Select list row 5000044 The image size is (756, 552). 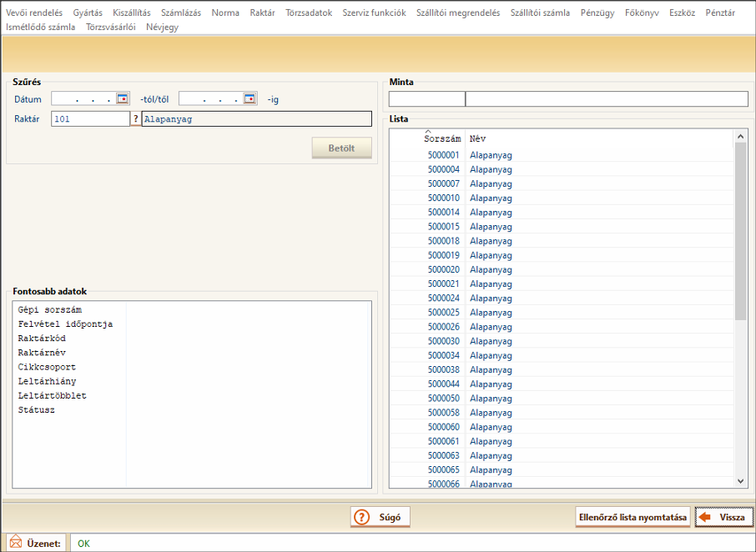pyautogui.click(x=562, y=384)
